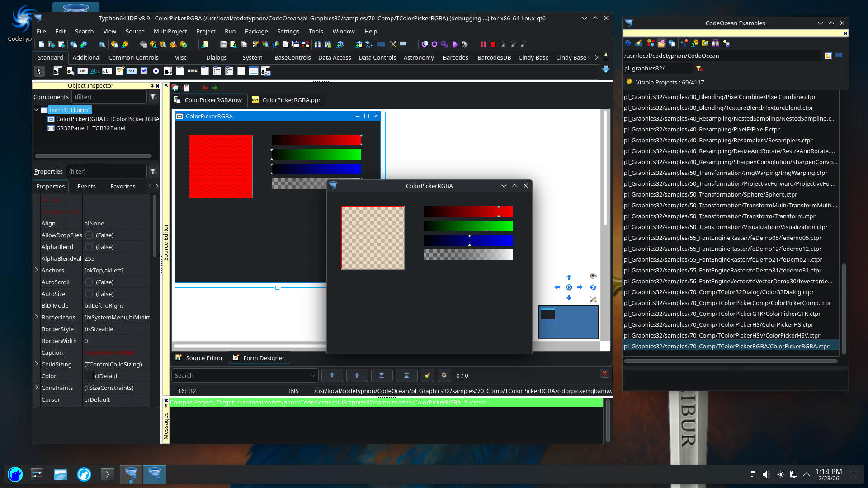Toggle the AlphaBlend property checkbox
868x488 pixels.
(89, 247)
